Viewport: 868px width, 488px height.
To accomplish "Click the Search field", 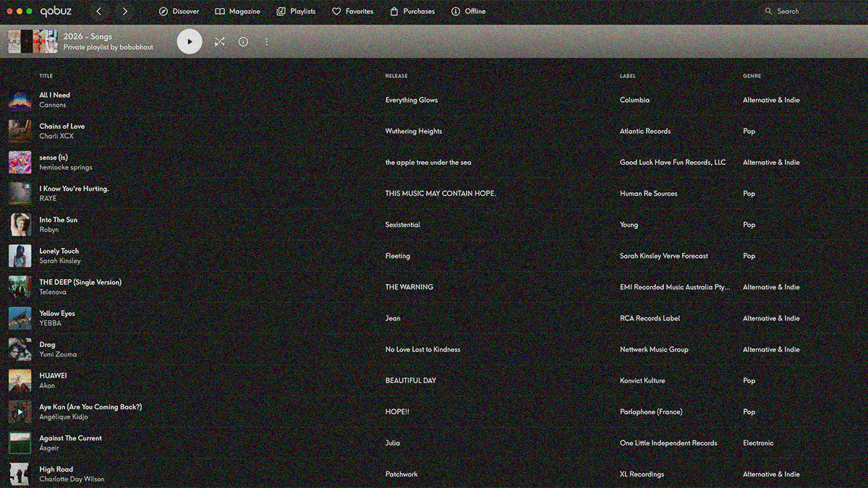I will click(x=810, y=12).
